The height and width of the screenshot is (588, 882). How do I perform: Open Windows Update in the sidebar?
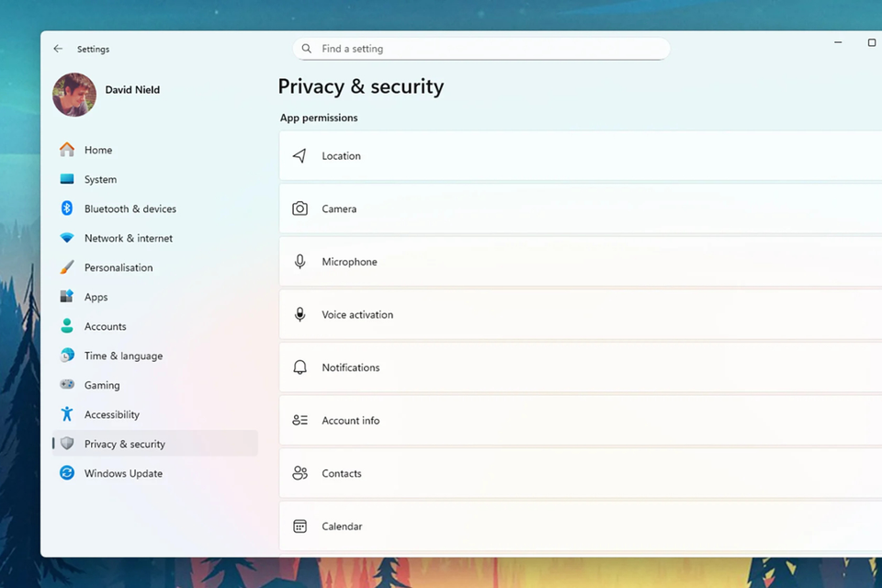(123, 473)
